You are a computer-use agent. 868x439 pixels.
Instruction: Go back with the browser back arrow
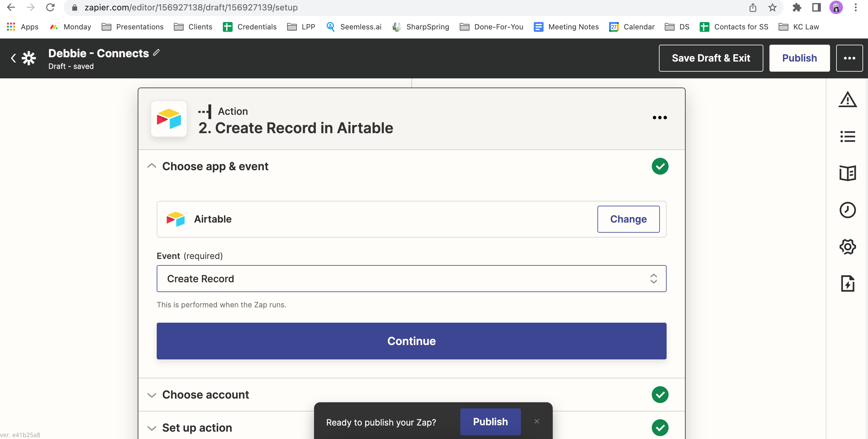click(x=11, y=7)
